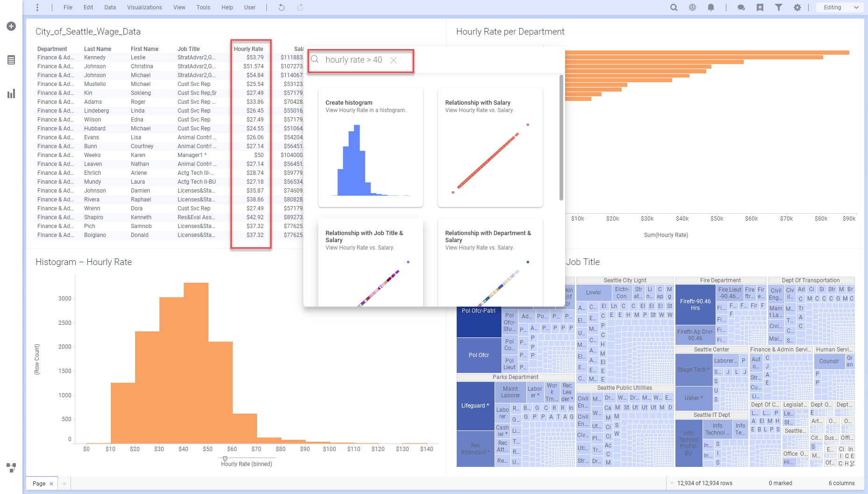This screenshot has width=868, height=494.
Task: Open the top toolbar magnifier search icon
Action: (x=674, y=7)
